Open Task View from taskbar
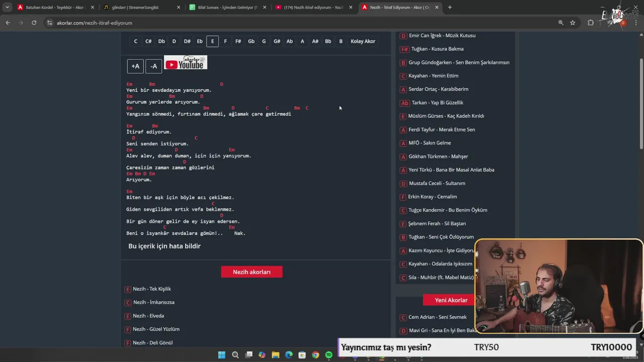Viewport: 644px width, 362px height. 249,355
